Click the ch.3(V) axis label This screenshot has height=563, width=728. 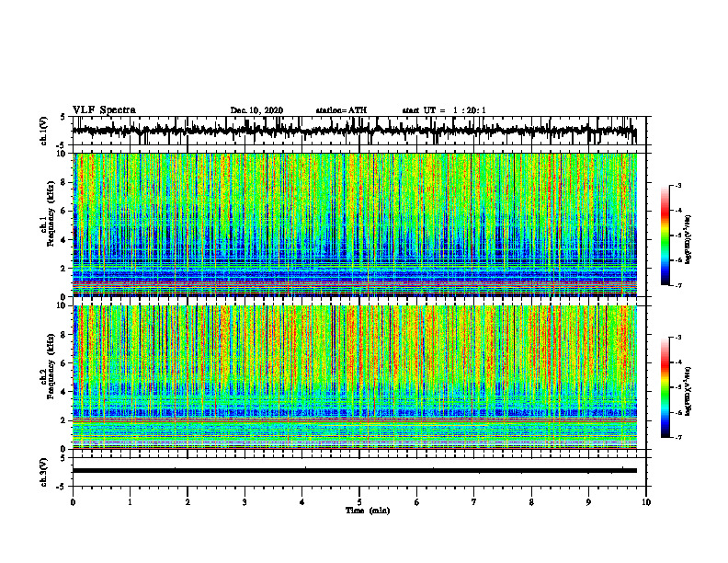coord(44,472)
